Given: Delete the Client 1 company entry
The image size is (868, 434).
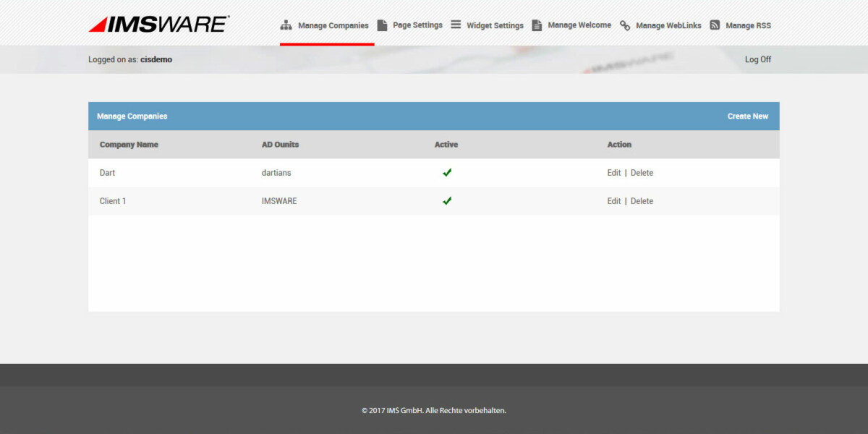Looking at the screenshot, I should click(642, 200).
